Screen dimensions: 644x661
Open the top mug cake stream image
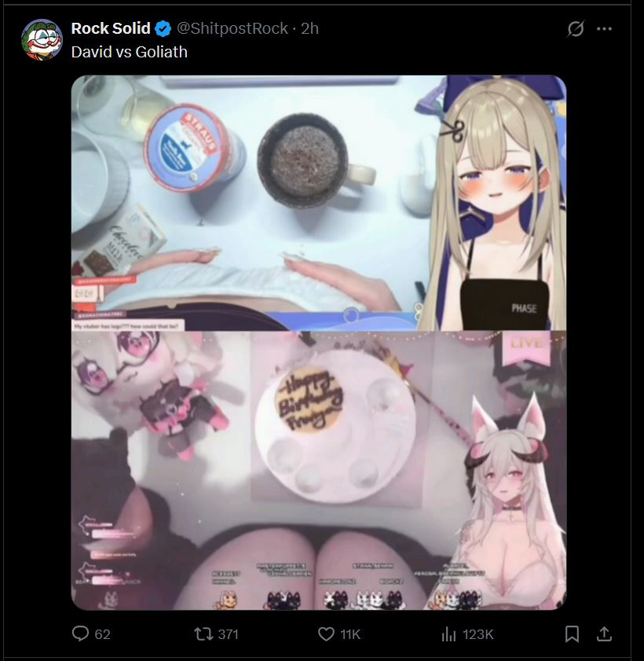point(319,203)
